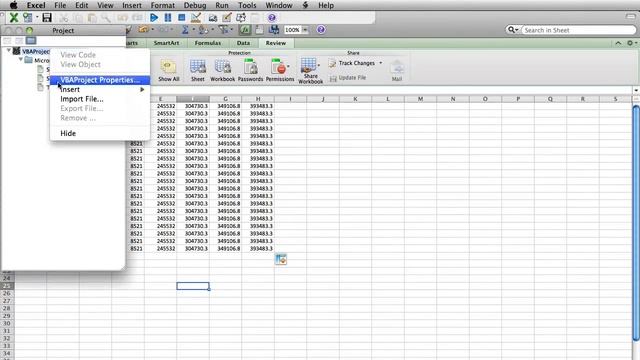The width and height of the screenshot is (640, 360).
Task: Click the sort A-Z toolbar icon
Action: click(x=203, y=30)
